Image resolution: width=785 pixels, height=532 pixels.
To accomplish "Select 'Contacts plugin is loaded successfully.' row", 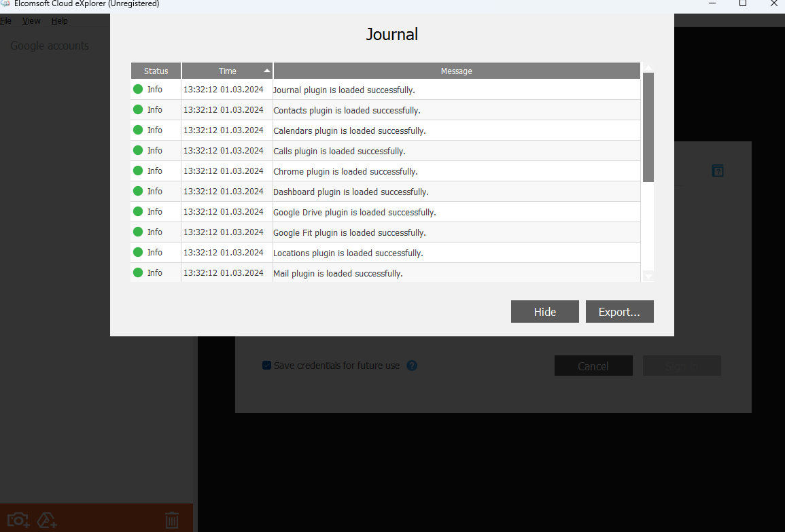I will 385,110.
